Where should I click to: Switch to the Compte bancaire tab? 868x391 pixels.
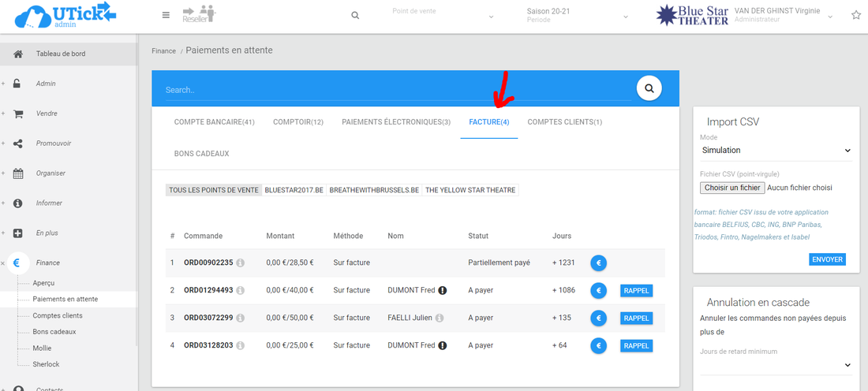(214, 122)
